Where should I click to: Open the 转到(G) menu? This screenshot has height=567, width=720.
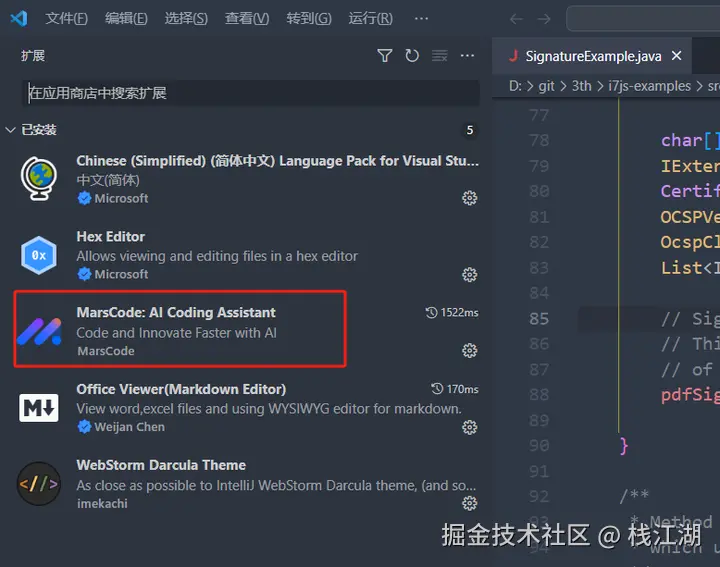309,18
